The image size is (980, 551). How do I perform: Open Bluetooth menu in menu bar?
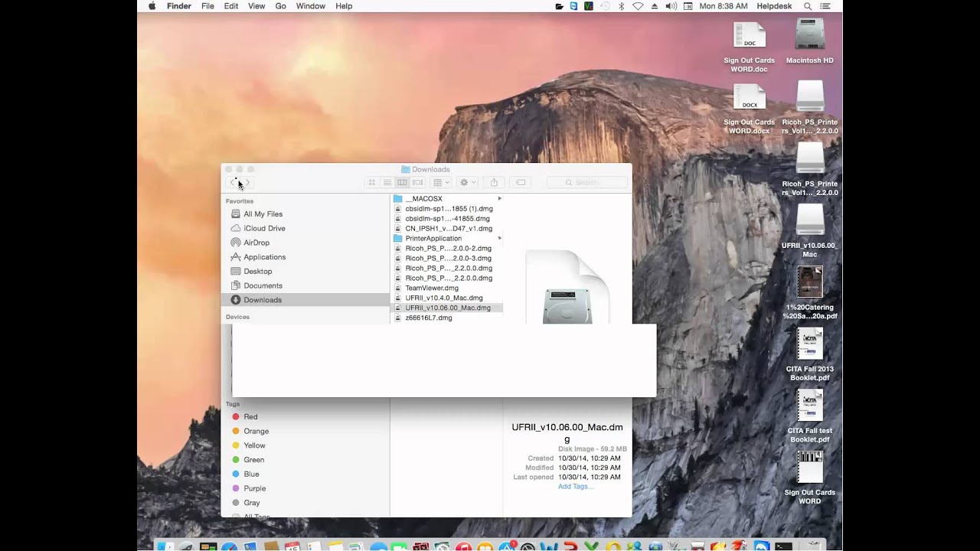point(621,6)
